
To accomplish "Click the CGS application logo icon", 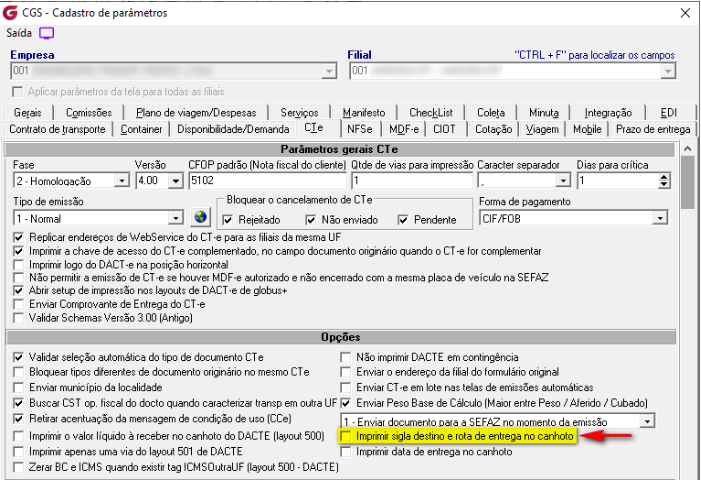I will (10, 13).
